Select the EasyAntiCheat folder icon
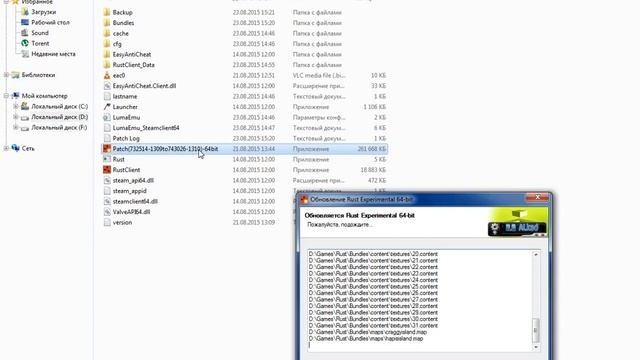The height and width of the screenshot is (360, 640). pyautogui.click(x=107, y=54)
